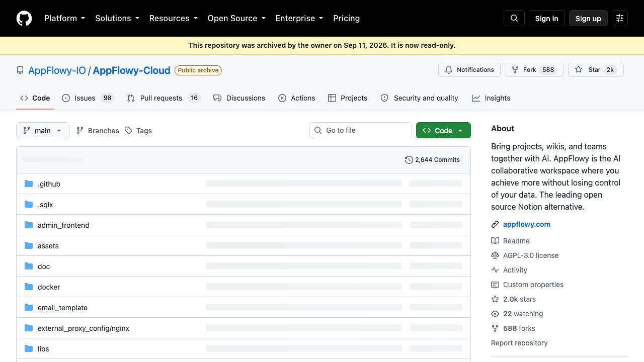
Task: Click the admin_frontend folder icon
Action: 29,225
